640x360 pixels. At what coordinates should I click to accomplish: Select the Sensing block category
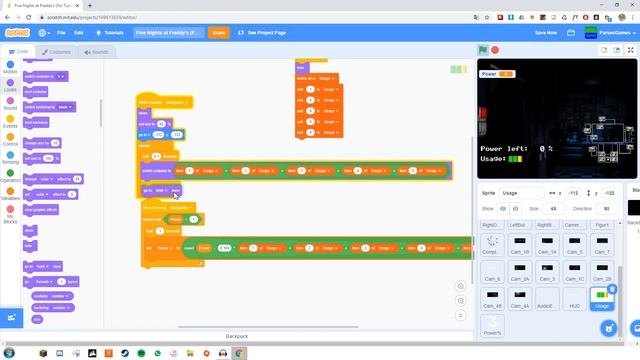point(10,158)
